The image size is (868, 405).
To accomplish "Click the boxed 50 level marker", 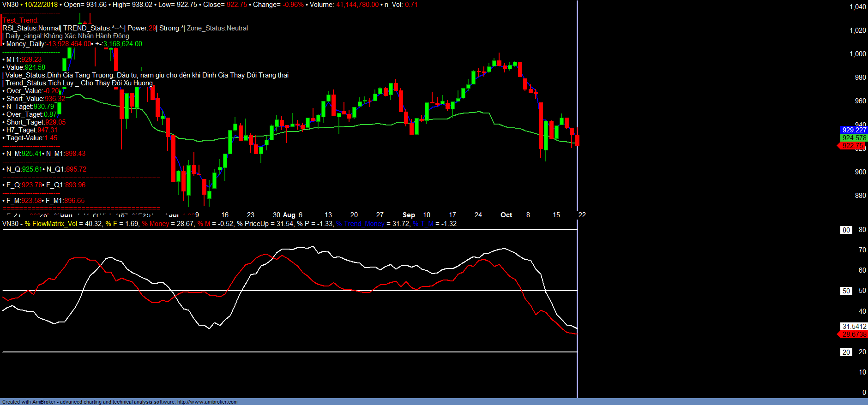I will (846, 291).
